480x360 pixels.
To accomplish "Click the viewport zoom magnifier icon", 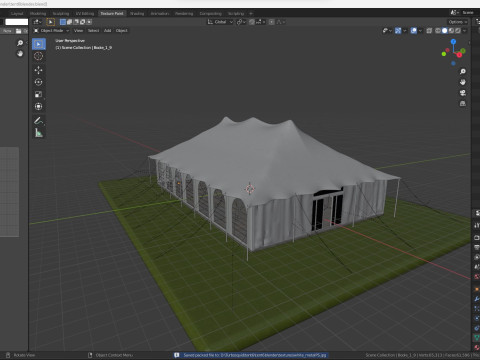I will 463,71.
